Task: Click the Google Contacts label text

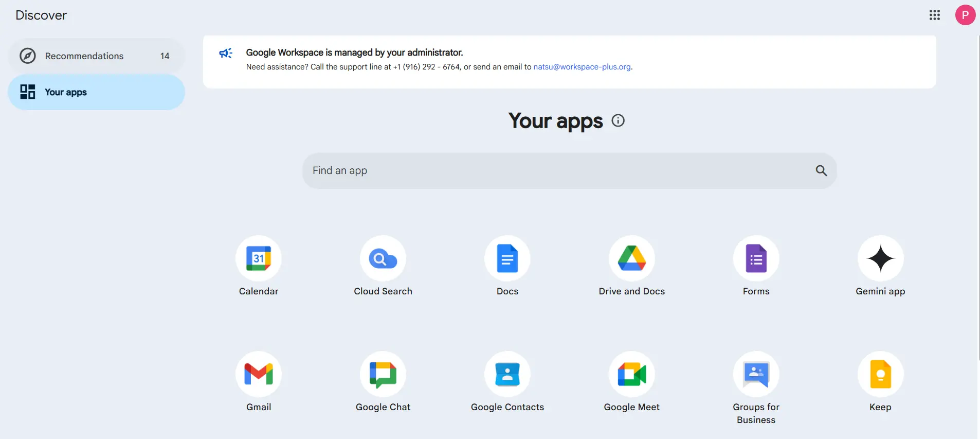Action: coord(507,407)
